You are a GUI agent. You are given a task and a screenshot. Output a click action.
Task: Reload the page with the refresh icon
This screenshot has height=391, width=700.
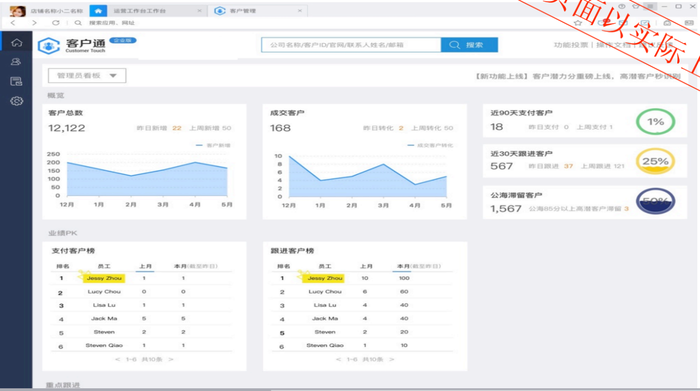(56, 23)
